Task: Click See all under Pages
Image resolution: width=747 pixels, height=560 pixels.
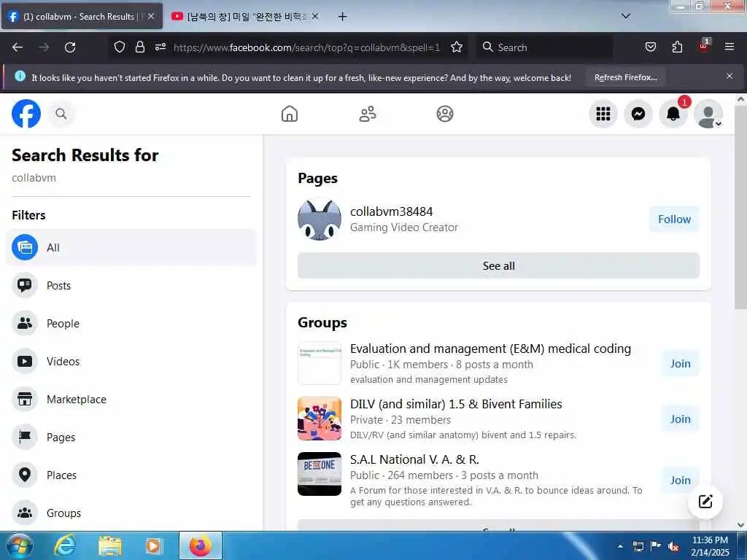Action: [498, 265]
